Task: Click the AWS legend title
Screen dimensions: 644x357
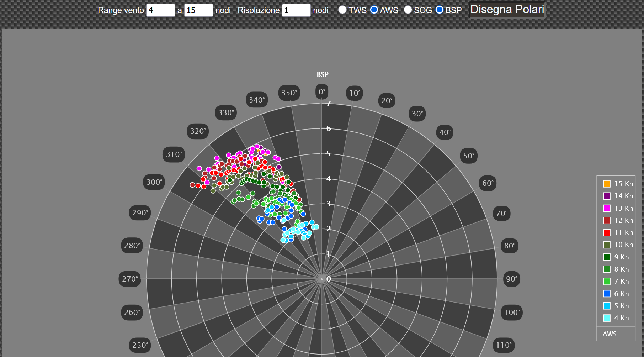Action: tap(610, 334)
